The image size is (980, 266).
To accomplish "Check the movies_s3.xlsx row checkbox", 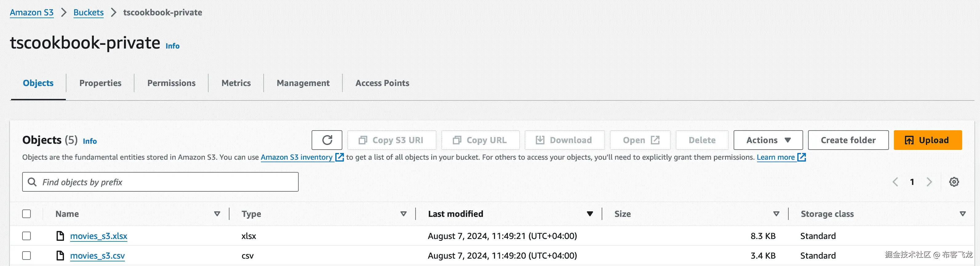I will coord(27,236).
